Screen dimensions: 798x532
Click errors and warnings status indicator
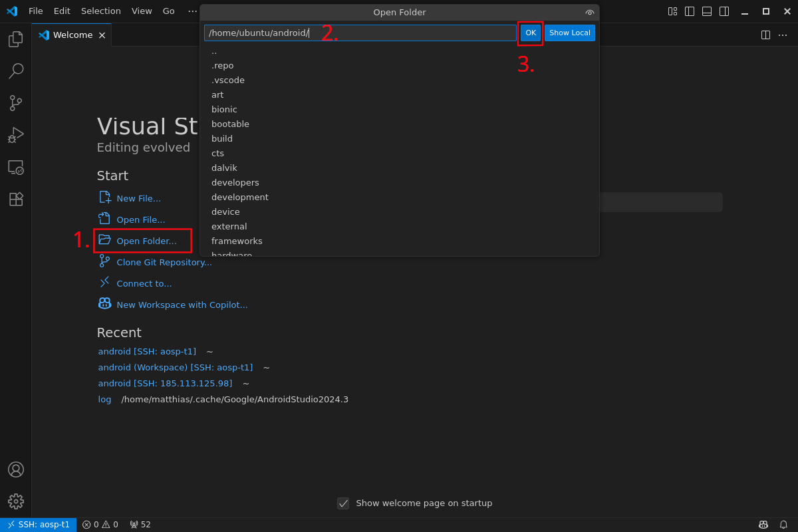(100, 525)
